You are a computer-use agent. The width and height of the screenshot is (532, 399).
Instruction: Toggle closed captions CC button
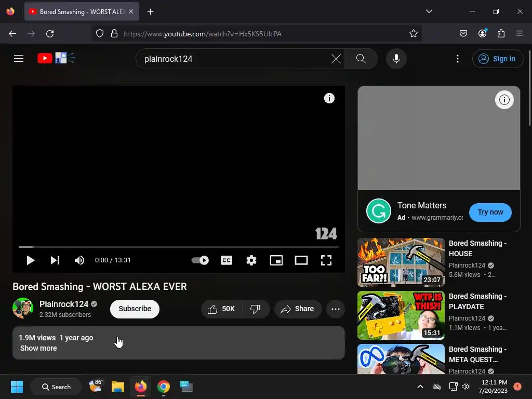click(x=227, y=260)
